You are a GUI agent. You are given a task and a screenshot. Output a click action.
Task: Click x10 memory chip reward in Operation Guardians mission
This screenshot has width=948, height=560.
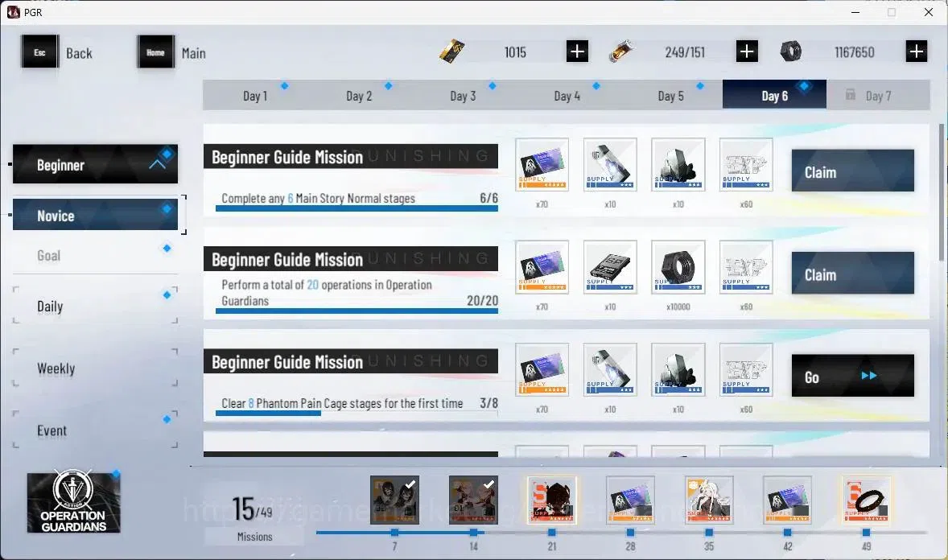point(610,267)
